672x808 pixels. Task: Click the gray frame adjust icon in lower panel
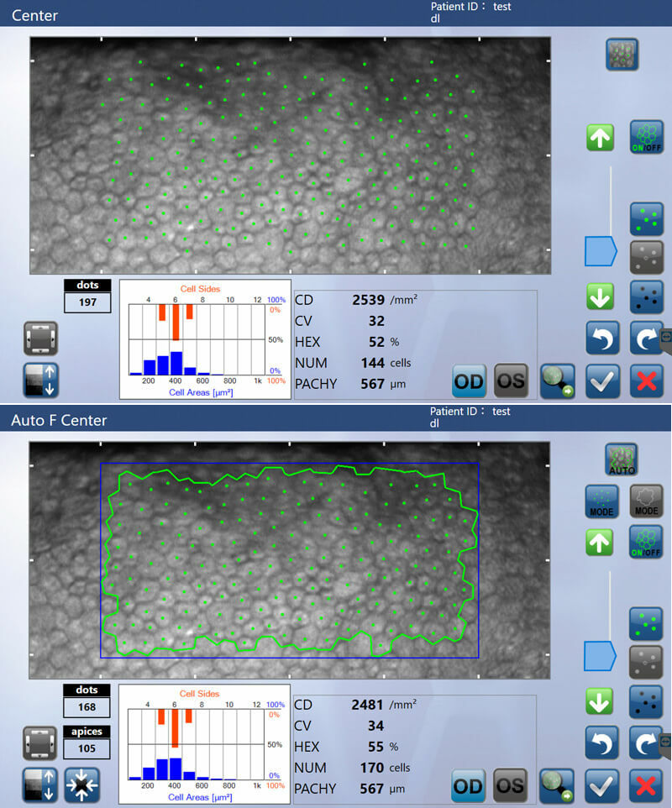pyautogui.click(x=40, y=743)
